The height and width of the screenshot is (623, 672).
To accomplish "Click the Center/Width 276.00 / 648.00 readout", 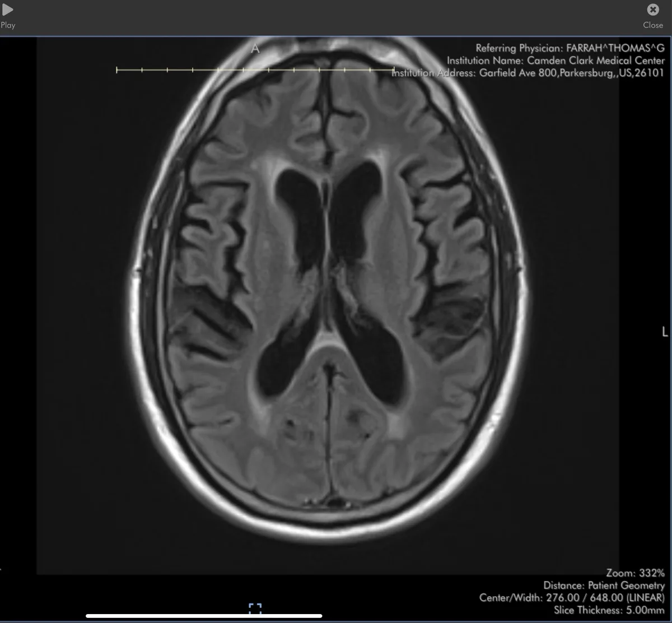I will click(572, 597).
